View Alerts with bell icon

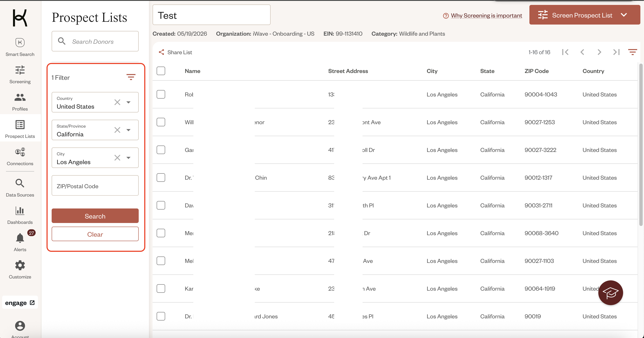[20, 242]
